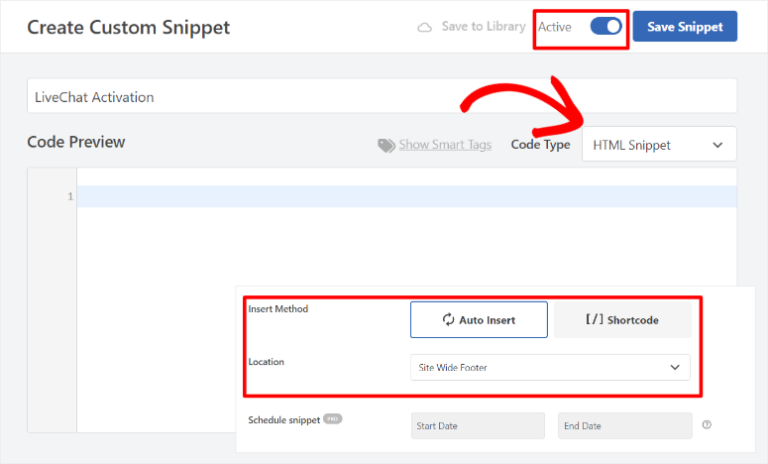Choose the Shortcode insert method
Image resolution: width=768 pixels, height=464 pixels.
pos(622,320)
